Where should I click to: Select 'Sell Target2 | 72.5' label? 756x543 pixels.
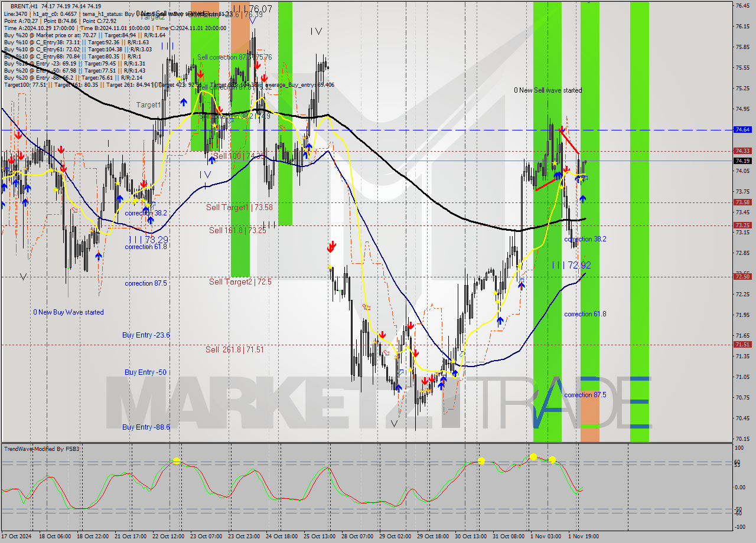tap(240, 282)
